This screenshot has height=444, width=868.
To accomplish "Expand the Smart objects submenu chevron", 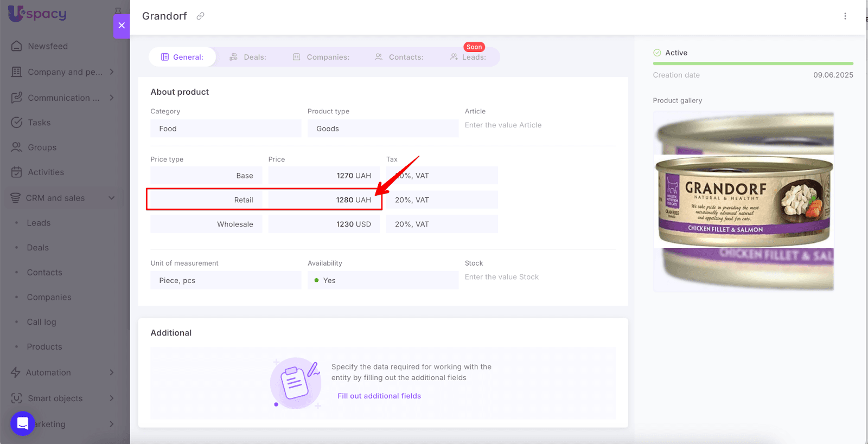I will point(112,398).
